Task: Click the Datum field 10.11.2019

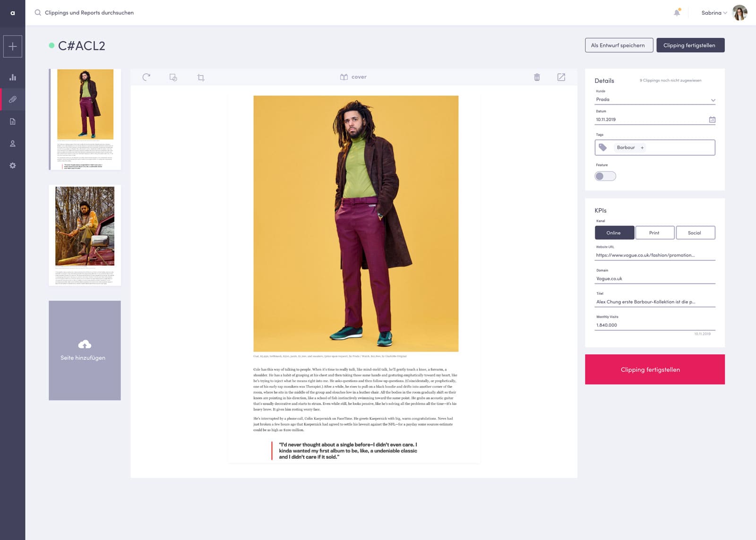Action: 655,120
